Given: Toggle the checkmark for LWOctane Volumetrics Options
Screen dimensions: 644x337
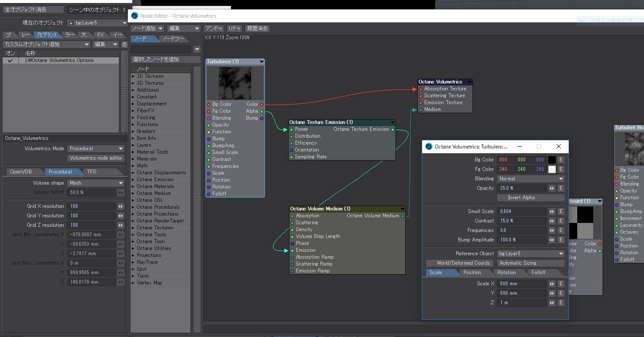Looking at the screenshot, I should 10,61.
